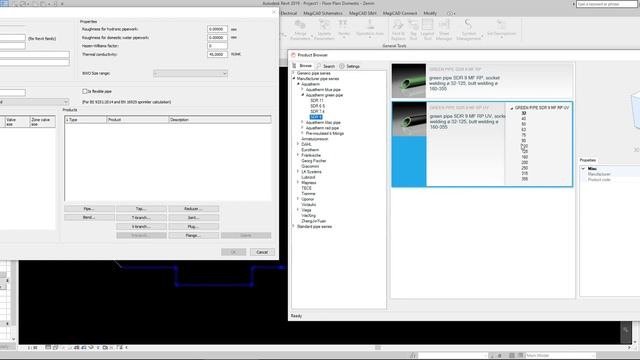The image size is (640, 360).
Task: Click the Hazen-Williams factor input field
Action: point(217,46)
